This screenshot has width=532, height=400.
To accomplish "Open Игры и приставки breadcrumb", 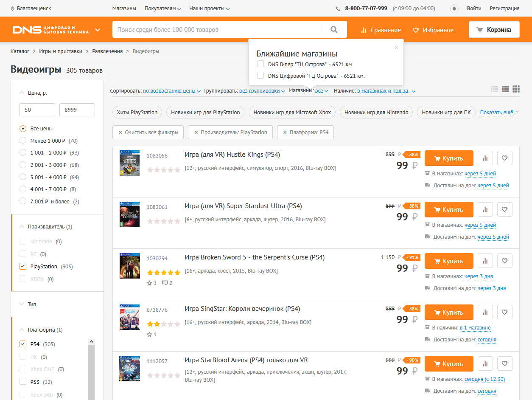I will [61, 51].
